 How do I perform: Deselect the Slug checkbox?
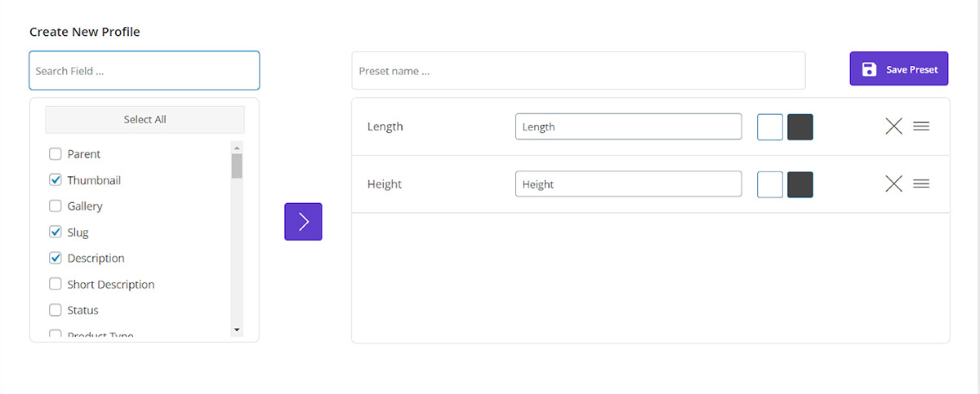click(56, 232)
